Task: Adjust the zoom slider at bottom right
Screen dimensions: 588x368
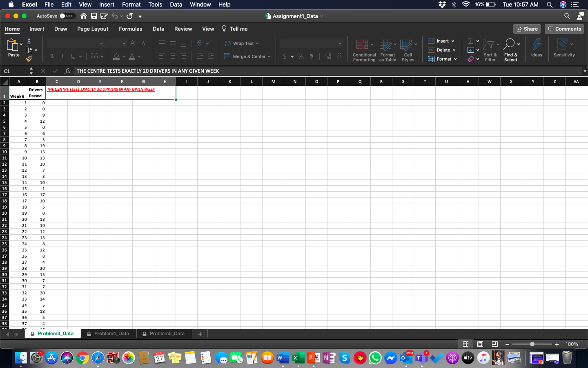Action: pos(532,344)
